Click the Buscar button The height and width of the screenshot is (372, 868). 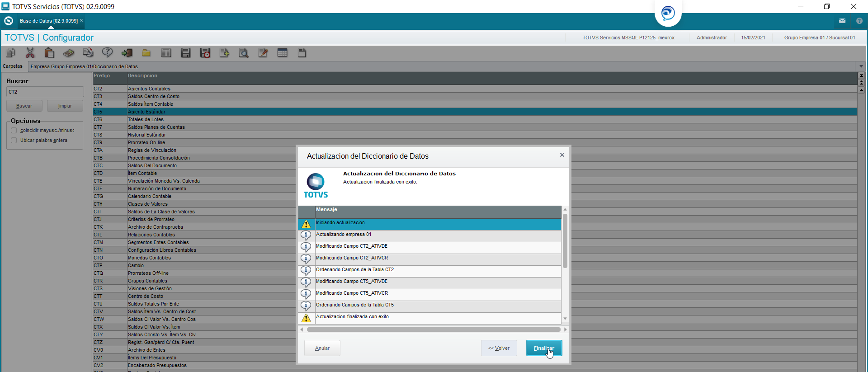pyautogui.click(x=24, y=106)
